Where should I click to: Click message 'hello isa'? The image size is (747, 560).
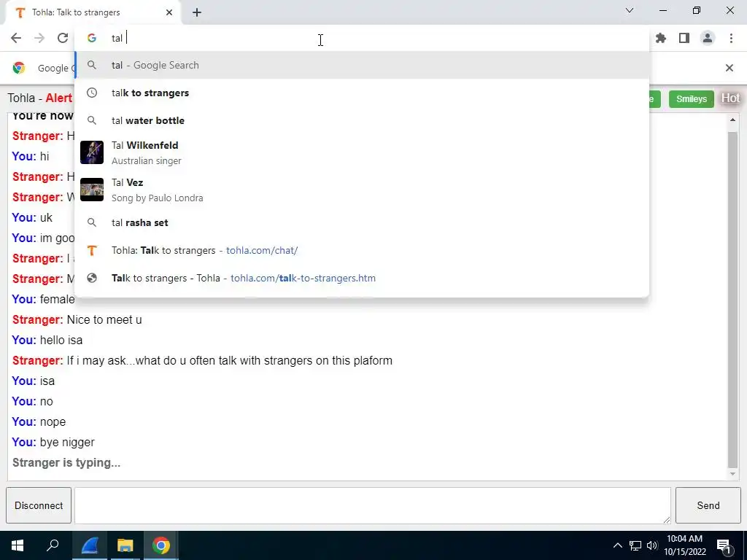61,340
